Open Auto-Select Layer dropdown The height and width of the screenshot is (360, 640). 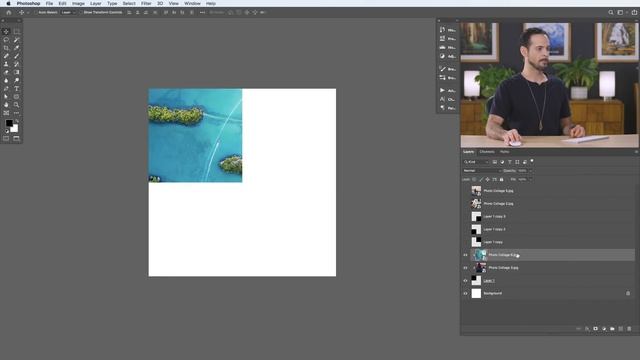(x=68, y=12)
